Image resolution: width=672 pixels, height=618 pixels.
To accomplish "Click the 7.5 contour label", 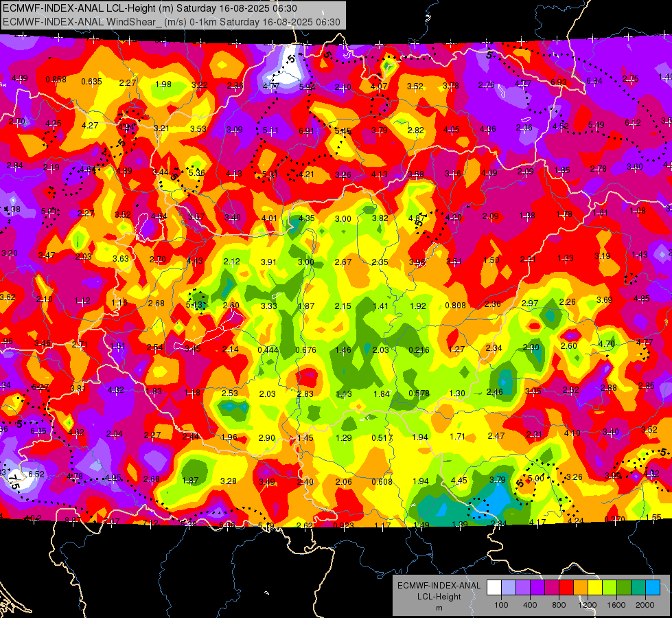I will click(14, 482).
